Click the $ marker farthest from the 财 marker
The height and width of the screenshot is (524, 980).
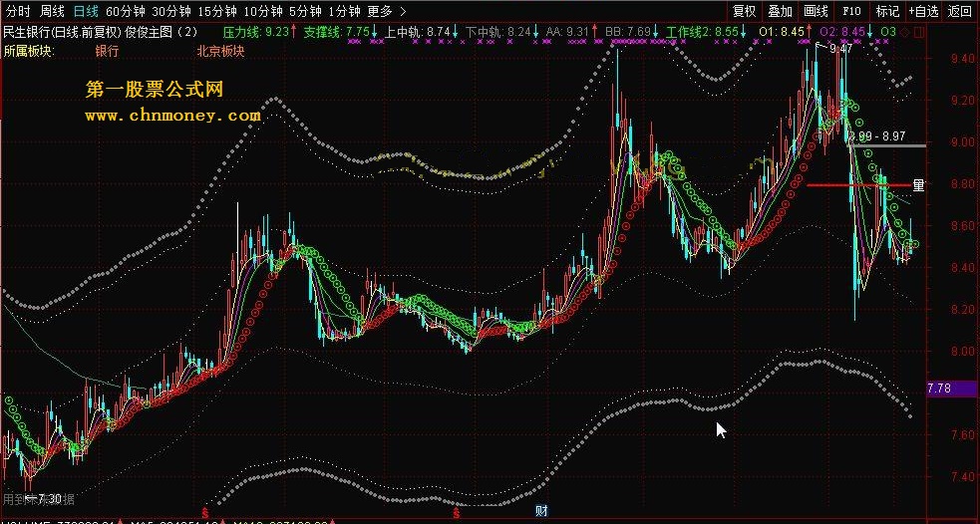tap(205, 512)
